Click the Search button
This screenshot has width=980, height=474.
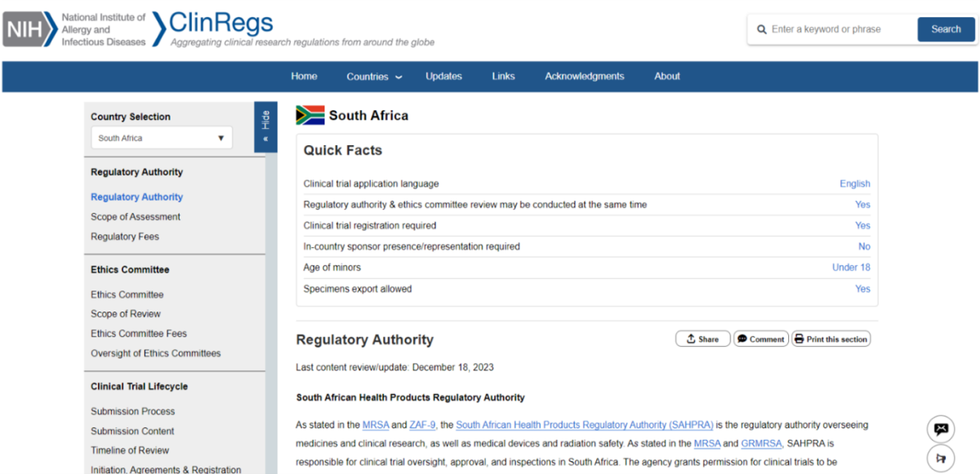coord(946,29)
